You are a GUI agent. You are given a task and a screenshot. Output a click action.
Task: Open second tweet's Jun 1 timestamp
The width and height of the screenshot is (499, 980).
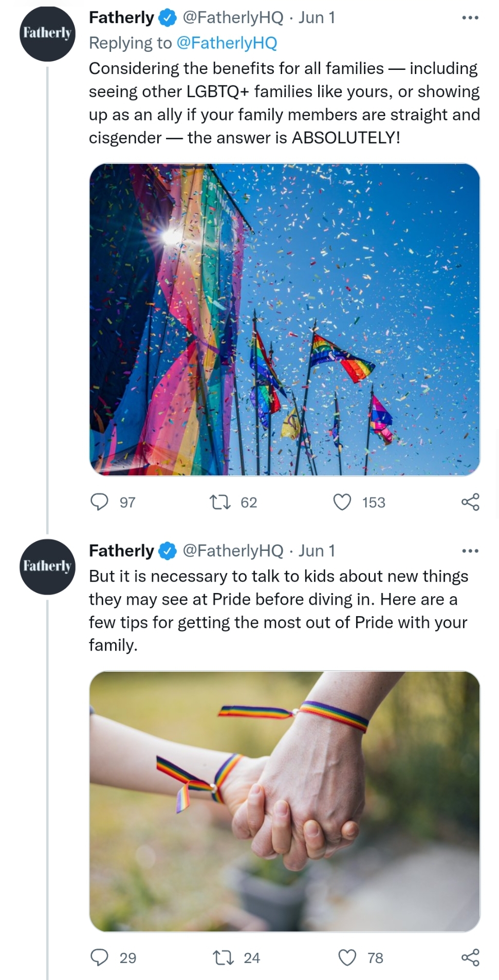point(317,551)
